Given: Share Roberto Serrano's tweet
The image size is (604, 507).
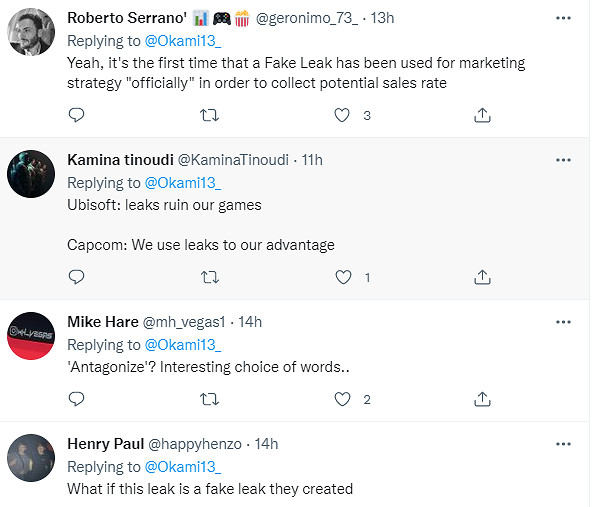Looking at the screenshot, I should [x=482, y=115].
